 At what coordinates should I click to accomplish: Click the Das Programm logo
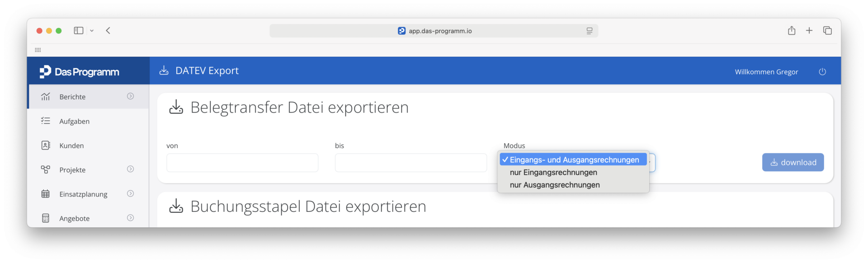(79, 72)
